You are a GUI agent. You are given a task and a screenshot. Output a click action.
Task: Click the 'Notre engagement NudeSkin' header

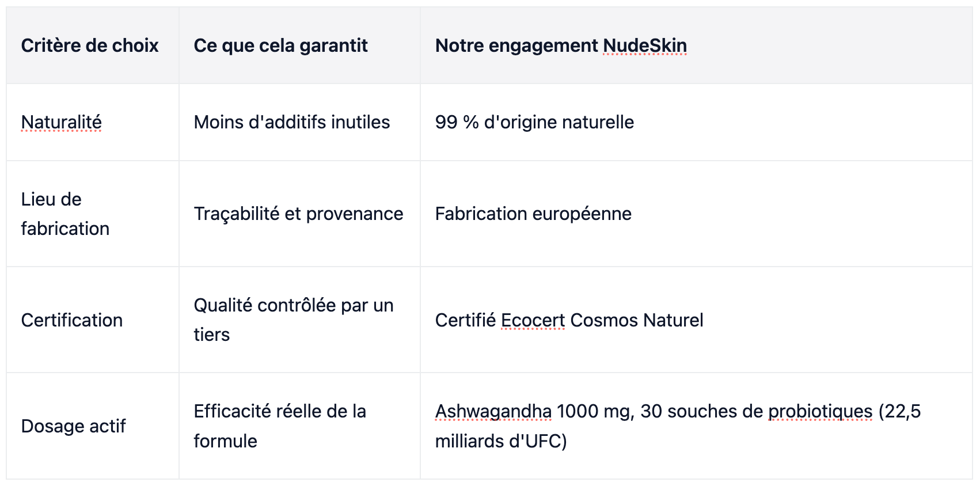[561, 45]
